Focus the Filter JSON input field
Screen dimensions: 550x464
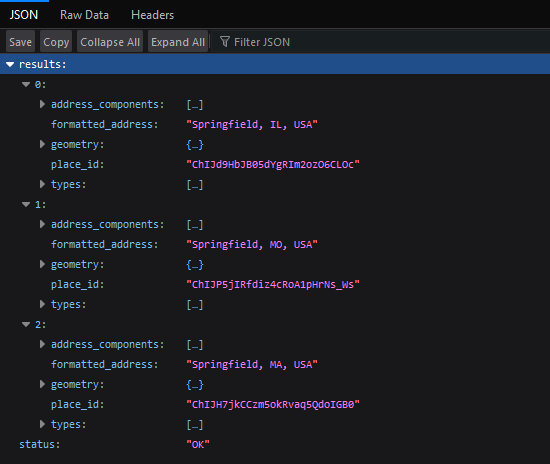[382, 42]
